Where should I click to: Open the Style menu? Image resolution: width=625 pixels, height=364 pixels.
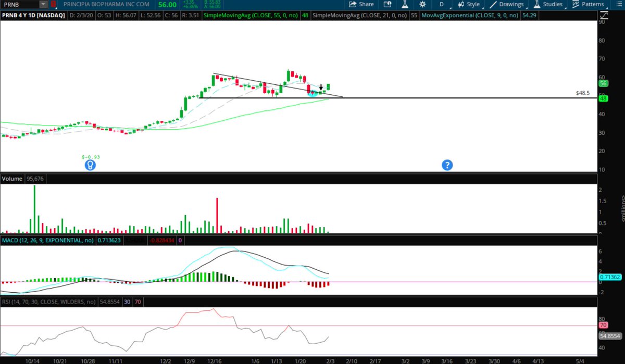pos(469,4)
